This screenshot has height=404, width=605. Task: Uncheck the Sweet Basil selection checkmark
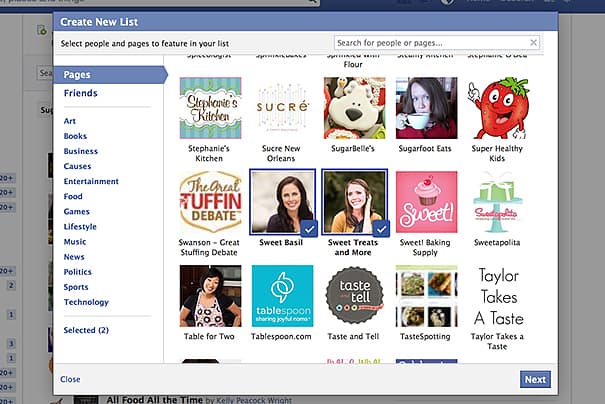click(309, 229)
